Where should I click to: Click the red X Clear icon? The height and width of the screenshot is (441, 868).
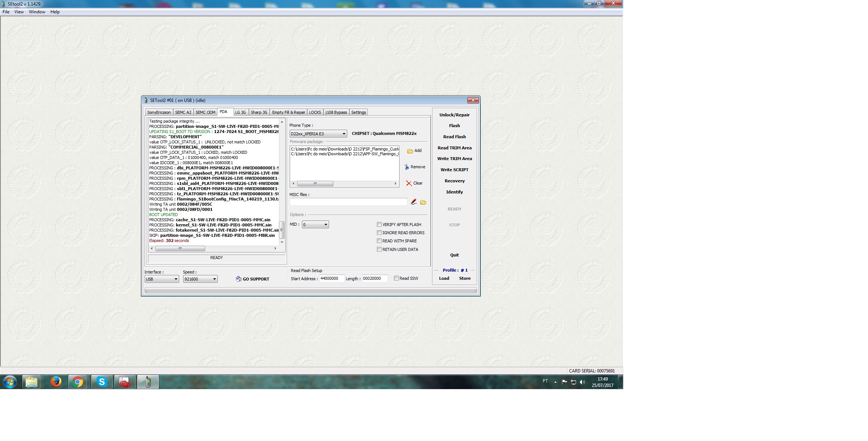coord(409,183)
